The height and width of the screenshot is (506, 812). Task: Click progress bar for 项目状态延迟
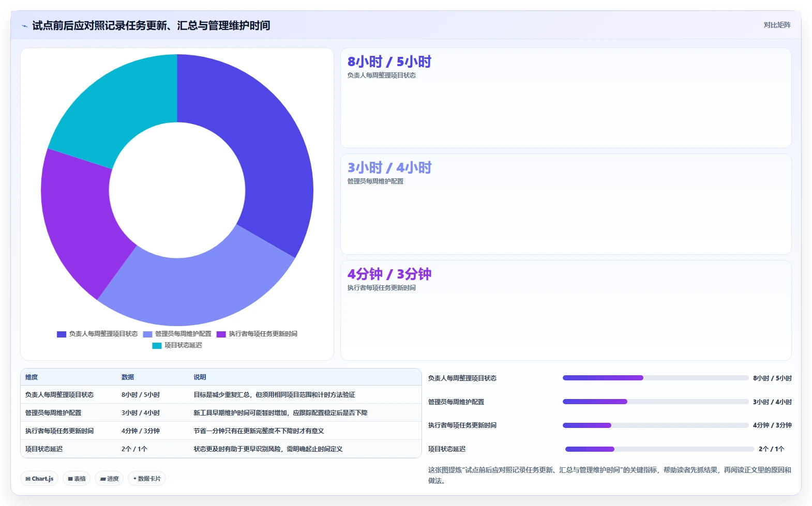pyautogui.click(x=659, y=449)
